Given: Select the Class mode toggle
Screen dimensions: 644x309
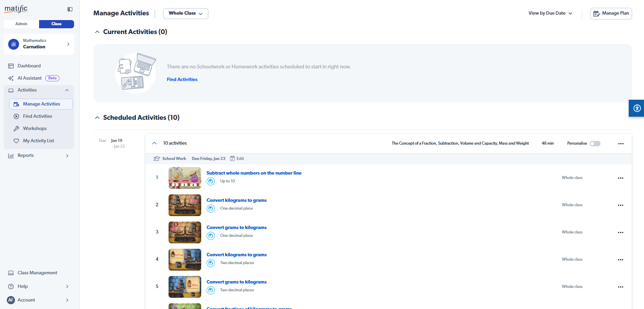Looking at the screenshot, I should tap(56, 24).
